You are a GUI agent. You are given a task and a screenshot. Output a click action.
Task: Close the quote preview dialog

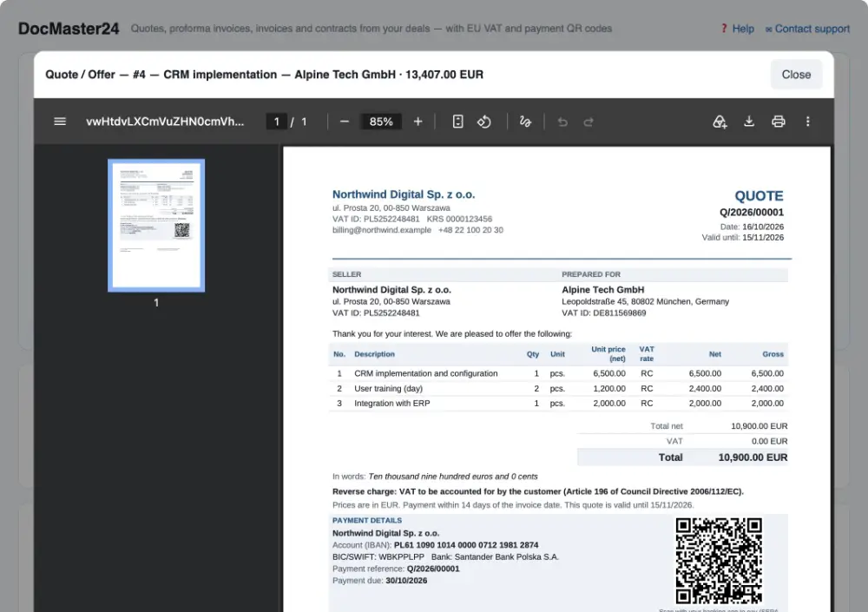[x=796, y=74]
